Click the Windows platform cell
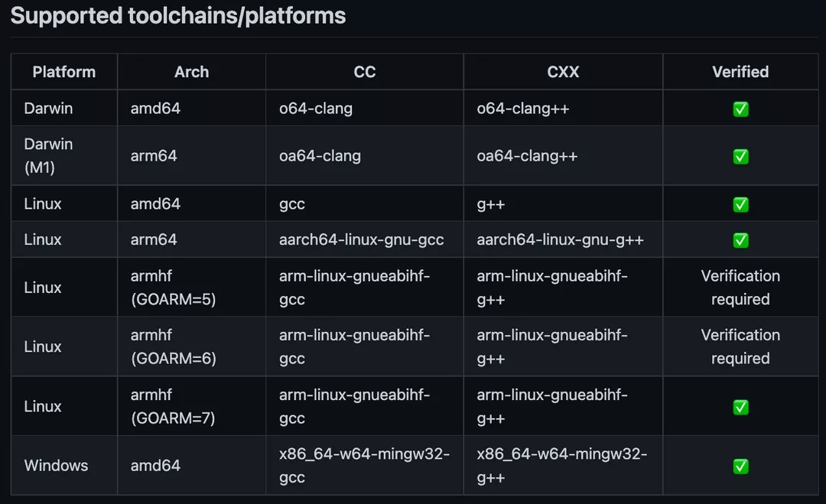826x504 pixels. pyautogui.click(x=56, y=466)
